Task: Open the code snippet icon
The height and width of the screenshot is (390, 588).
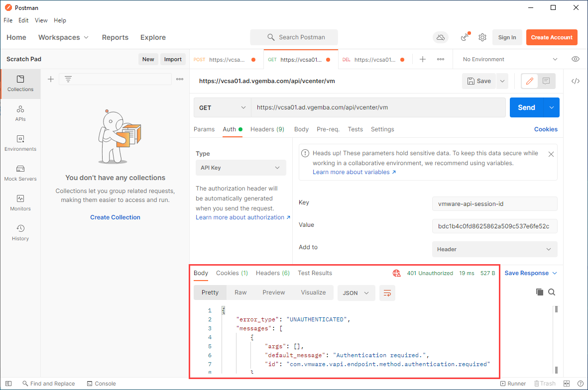Action: (575, 81)
